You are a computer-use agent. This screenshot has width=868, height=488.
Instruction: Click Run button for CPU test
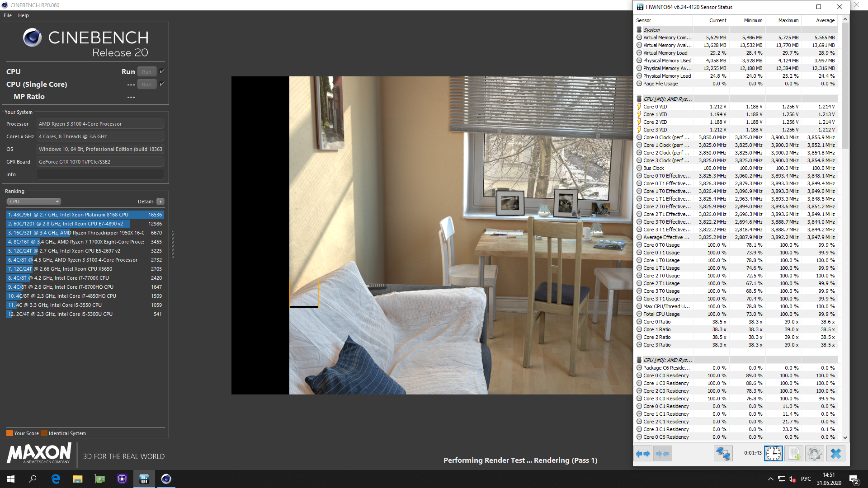[x=146, y=72]
